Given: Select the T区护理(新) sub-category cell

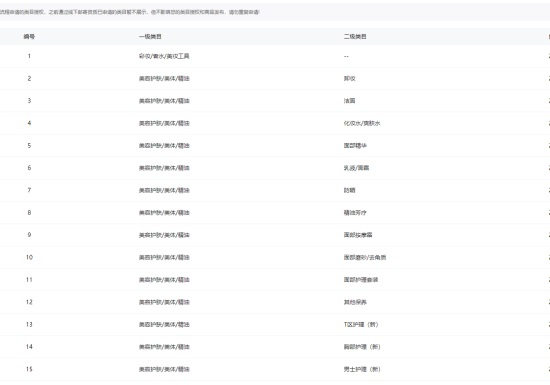Looking at the screenshot, I should (x=361, y=324).
